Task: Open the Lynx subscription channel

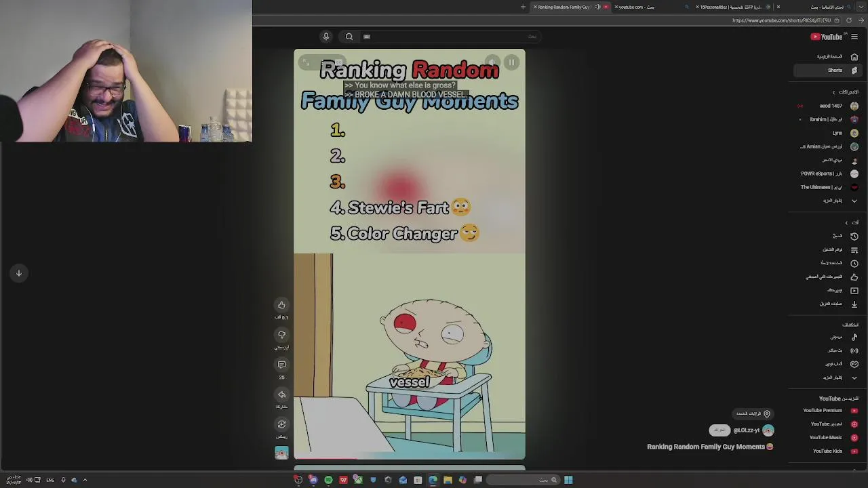Action: click(x=829, y=133)
